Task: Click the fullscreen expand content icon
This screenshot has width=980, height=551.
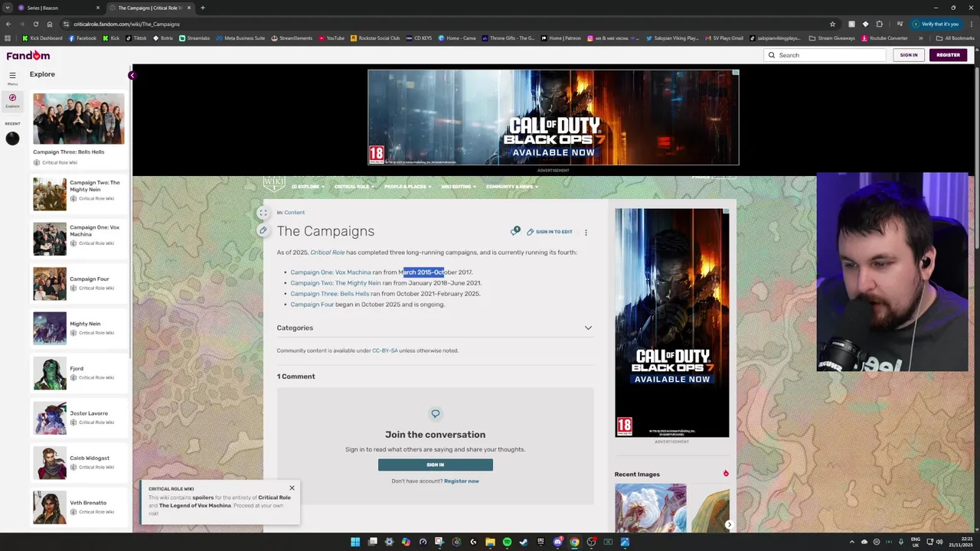Action: click(263, 213)
